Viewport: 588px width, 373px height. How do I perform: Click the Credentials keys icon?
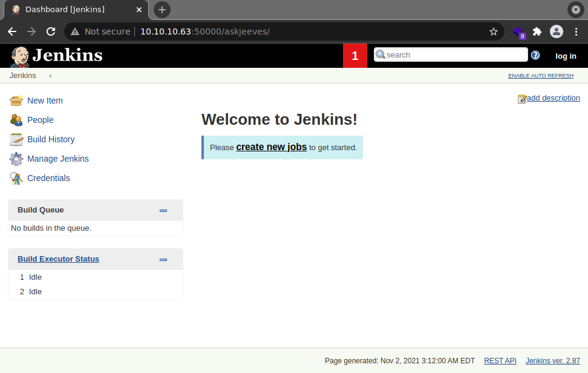pyautogui.click(x=16, y=178)
